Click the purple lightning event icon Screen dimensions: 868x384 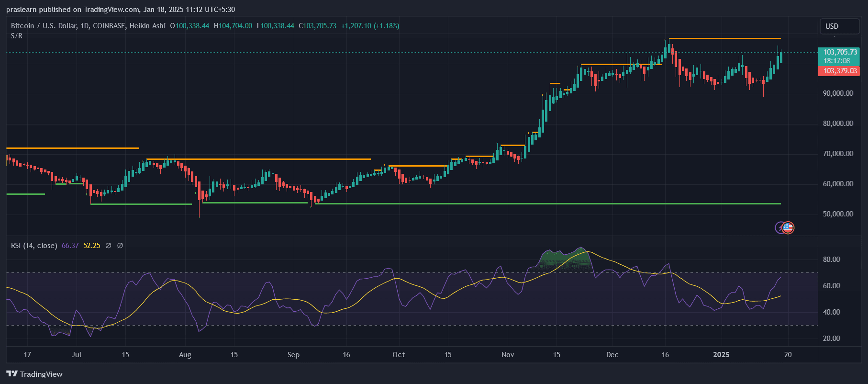pos(780,228)
